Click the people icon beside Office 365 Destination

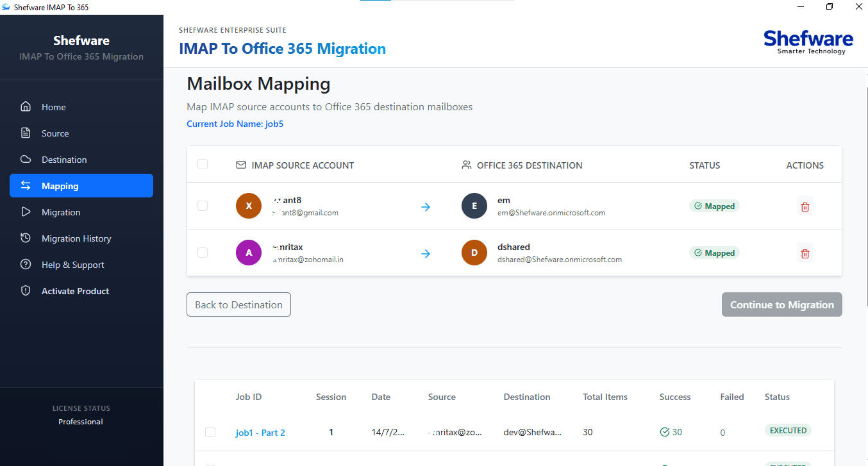[467, 165]
